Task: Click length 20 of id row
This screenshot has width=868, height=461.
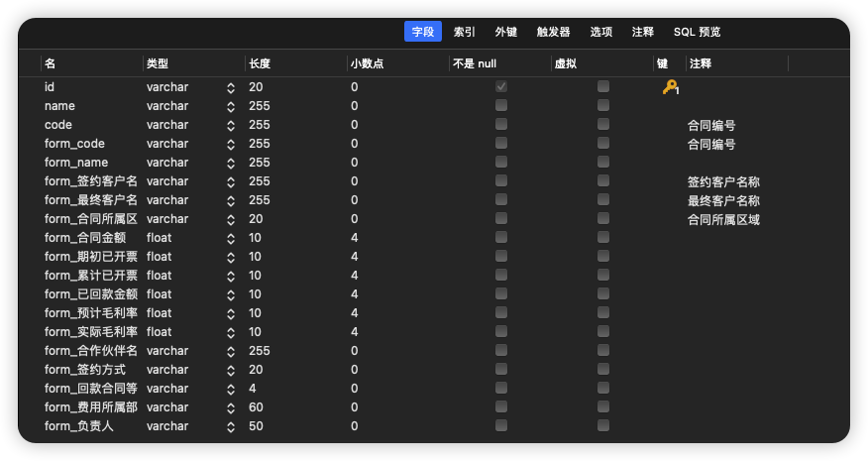Action: (x=256, y=87)
